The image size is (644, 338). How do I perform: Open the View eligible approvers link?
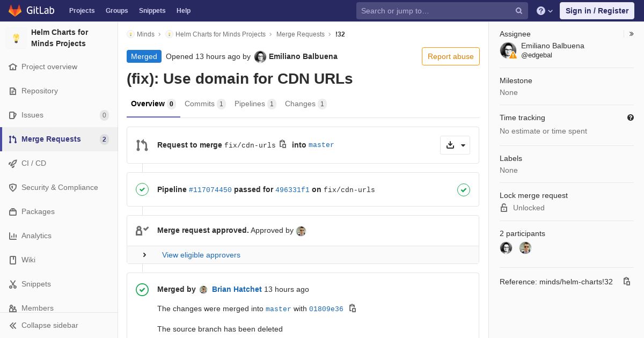point(201,255)
